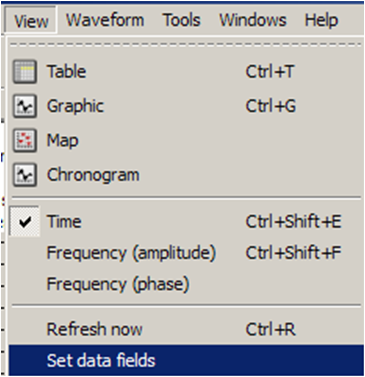Select the Graphic text label
365x377 pixels.
click(x=75, y=106)
